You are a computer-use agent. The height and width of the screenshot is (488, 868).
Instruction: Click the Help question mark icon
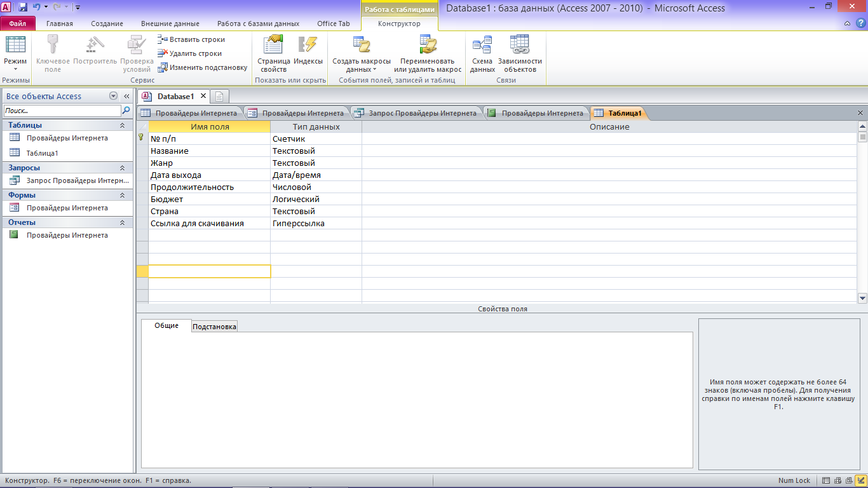point(860,24)
